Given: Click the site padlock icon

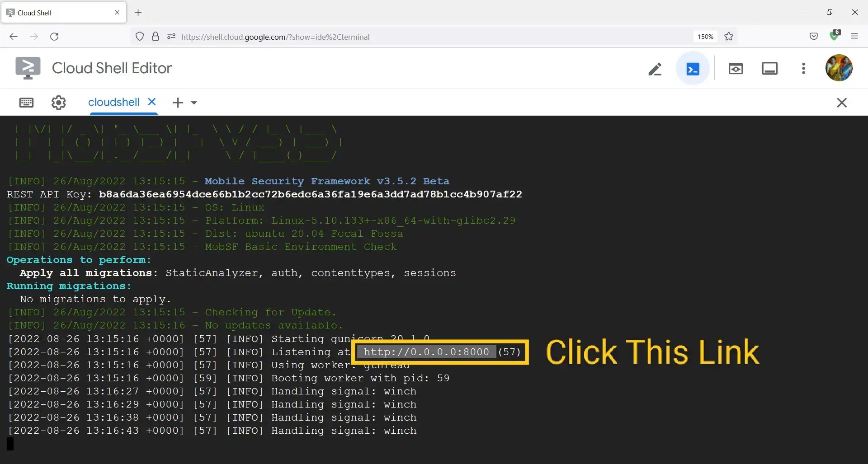Looking at the screenshot, I should [156, 37].
